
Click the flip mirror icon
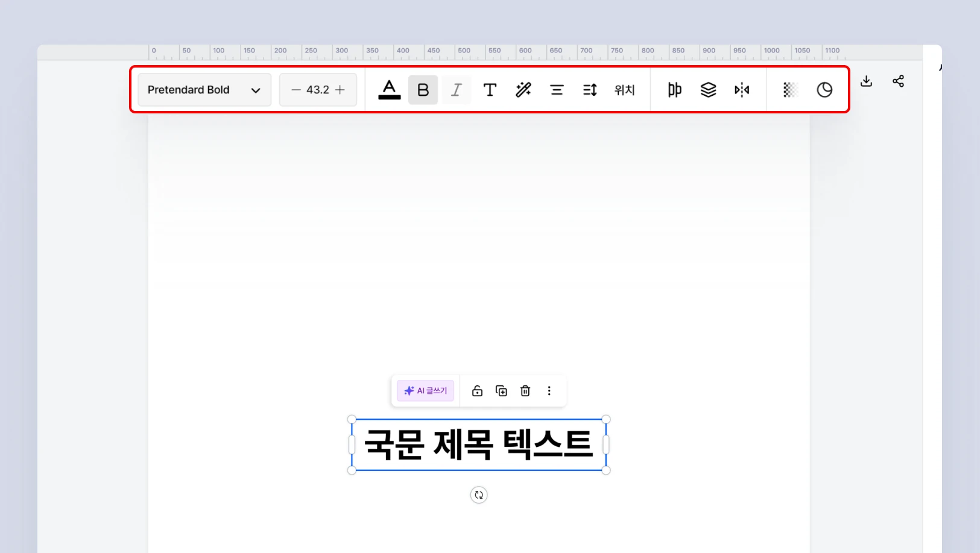pyautogui.click(x=742, y=90)
